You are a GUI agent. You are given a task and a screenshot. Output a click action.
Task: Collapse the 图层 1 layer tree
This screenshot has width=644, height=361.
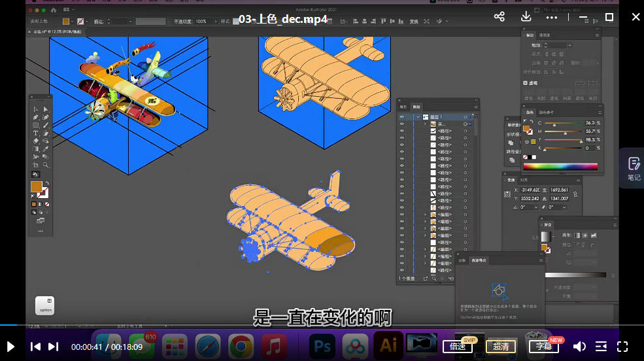tap(417, 116)
